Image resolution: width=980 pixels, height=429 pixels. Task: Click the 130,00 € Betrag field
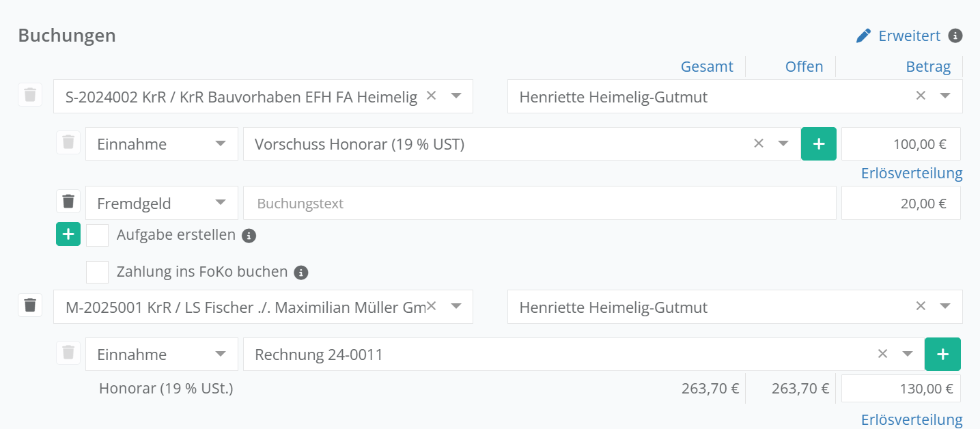[901, 389]
